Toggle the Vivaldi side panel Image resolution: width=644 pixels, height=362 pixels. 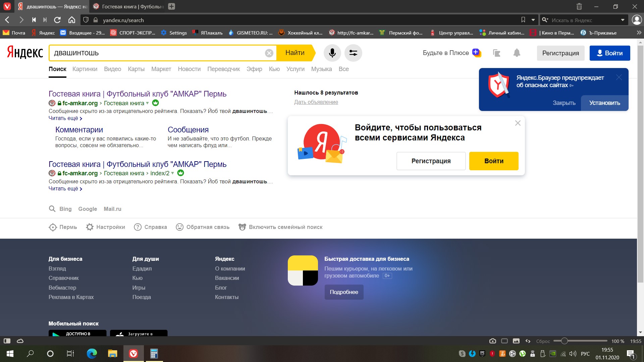pos(7,341)
